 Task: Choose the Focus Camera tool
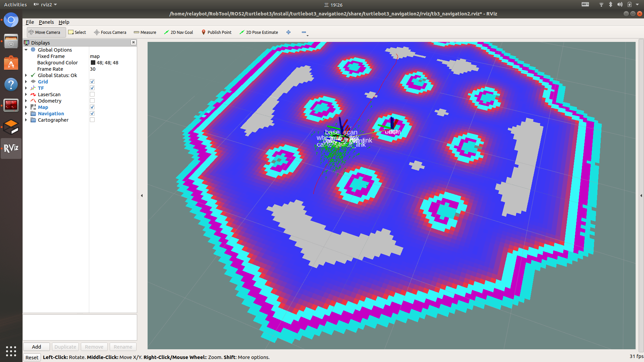point(110,32)
